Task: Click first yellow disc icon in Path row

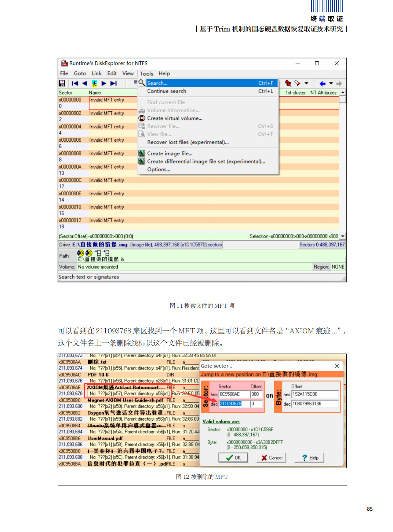Action: tap(80, 253)
